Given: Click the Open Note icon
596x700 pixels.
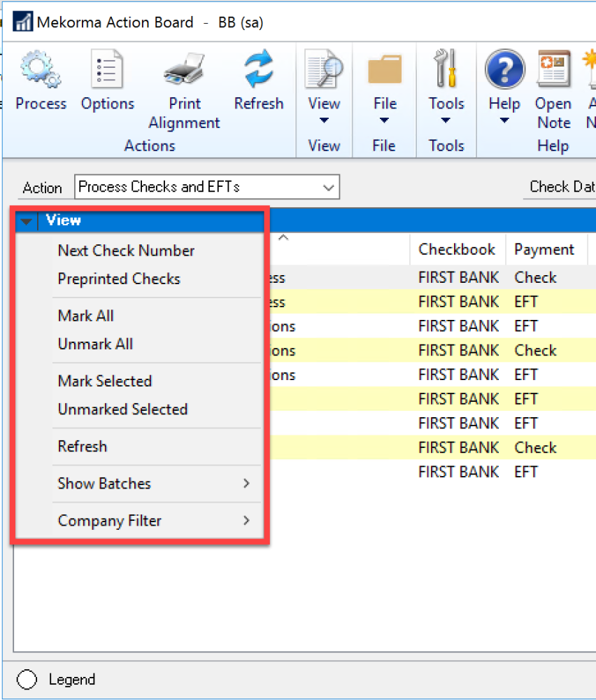Looking at the screenshot, I should click(553, 69).
